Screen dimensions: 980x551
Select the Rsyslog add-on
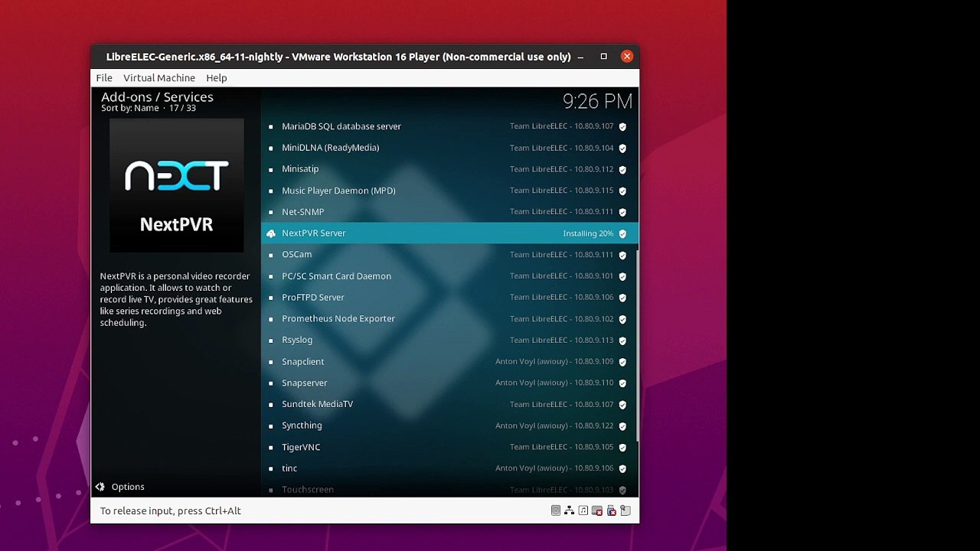point(449,340)
